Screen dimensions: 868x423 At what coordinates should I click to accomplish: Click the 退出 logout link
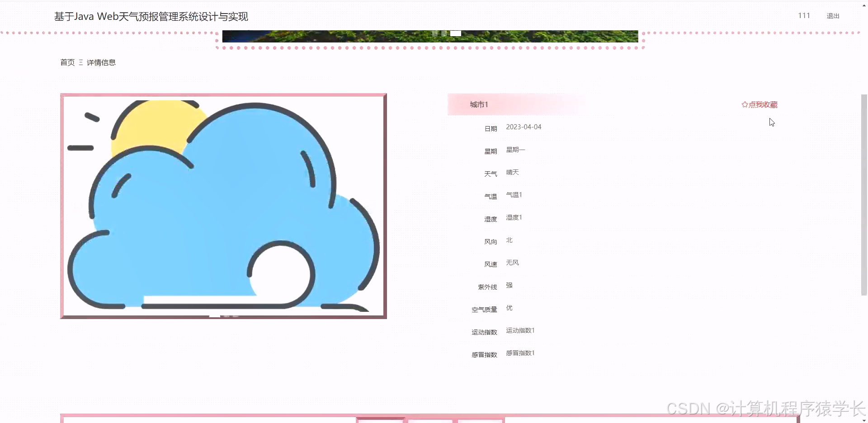(833, 16)
